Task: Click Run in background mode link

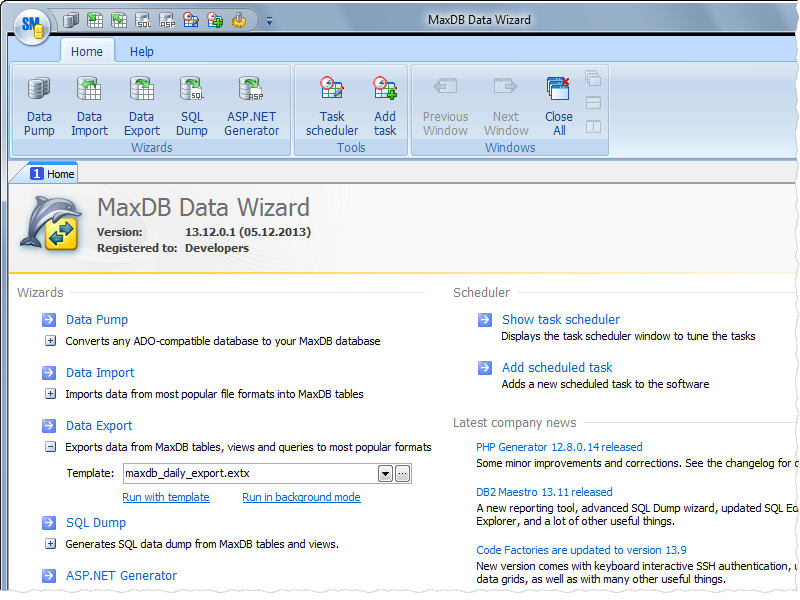Action: click(302, 497)
